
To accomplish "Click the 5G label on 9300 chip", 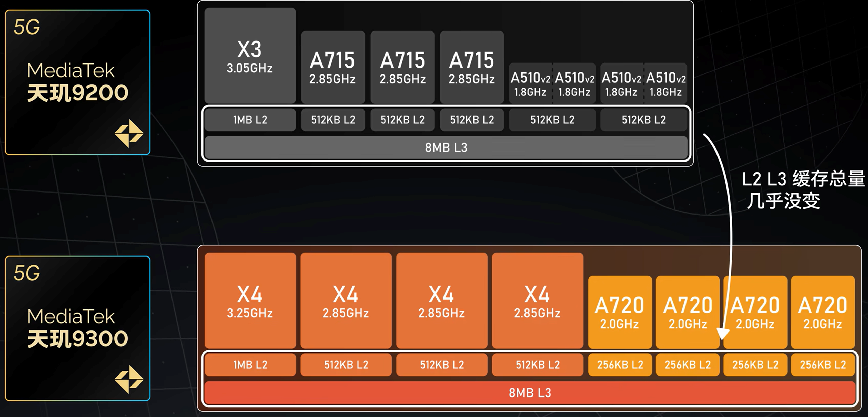I will click(x=27, y=273).
